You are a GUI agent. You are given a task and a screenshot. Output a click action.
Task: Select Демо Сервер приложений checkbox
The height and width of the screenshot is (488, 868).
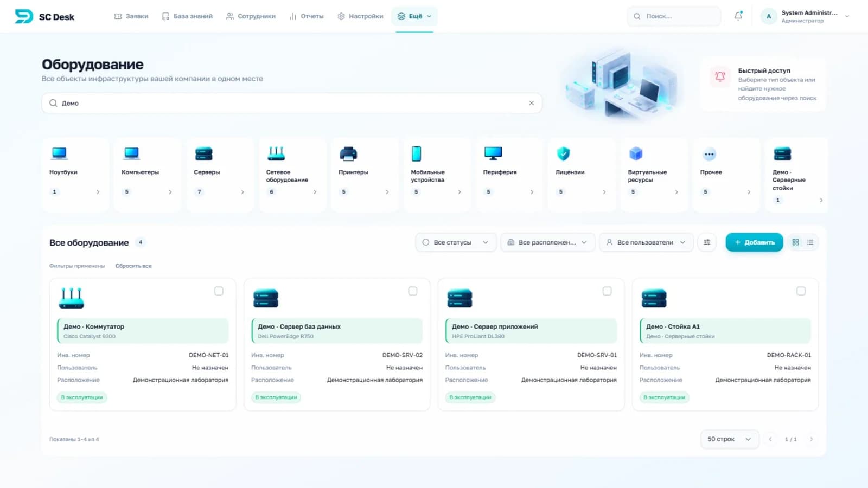click(x=607, y=291)
